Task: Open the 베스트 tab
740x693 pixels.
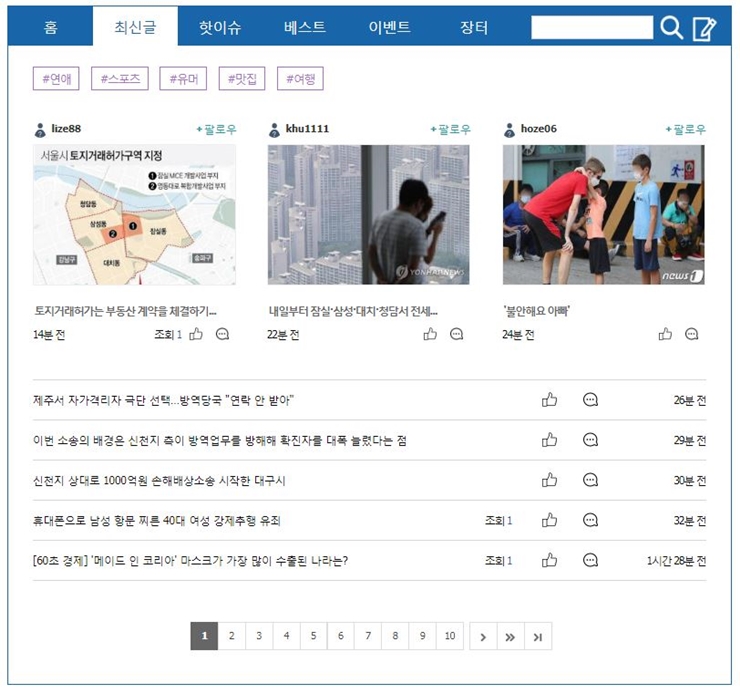Action: tap(304, 27)
